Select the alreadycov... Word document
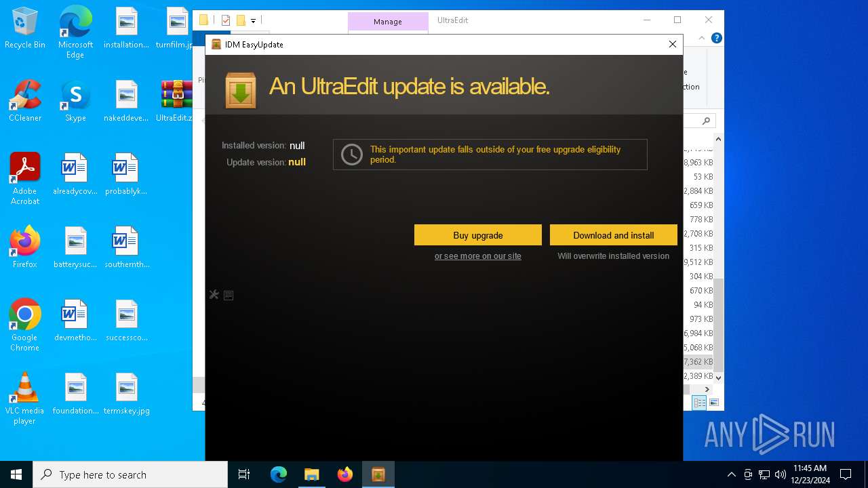 75,174
